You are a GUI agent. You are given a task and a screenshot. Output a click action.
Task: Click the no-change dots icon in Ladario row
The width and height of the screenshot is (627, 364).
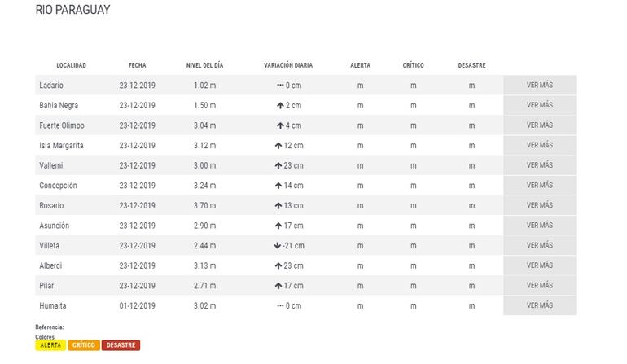point(279,86)
